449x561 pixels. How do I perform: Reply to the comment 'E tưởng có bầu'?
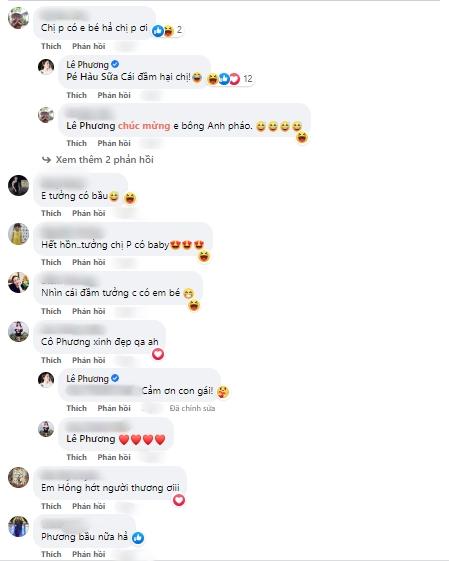tap(89, 213)
